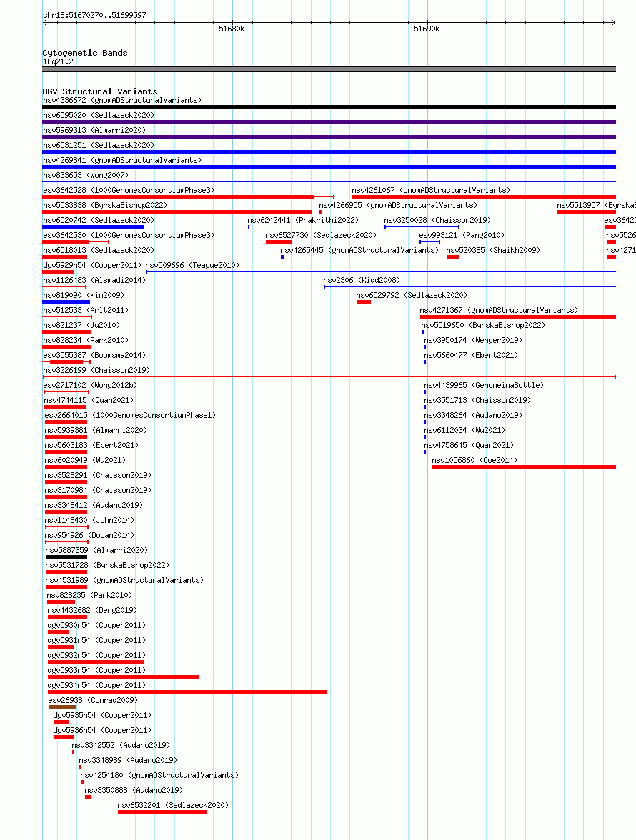The image size is (636, 840).
Task: Click nsv520385 (Shaikh2009) label
Action: click(x=493, y=250)
